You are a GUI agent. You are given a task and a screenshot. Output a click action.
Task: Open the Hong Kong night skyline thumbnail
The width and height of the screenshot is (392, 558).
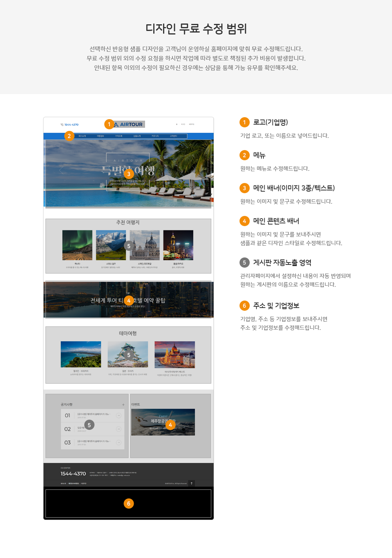pyautogui.click(x=178, y=245)
